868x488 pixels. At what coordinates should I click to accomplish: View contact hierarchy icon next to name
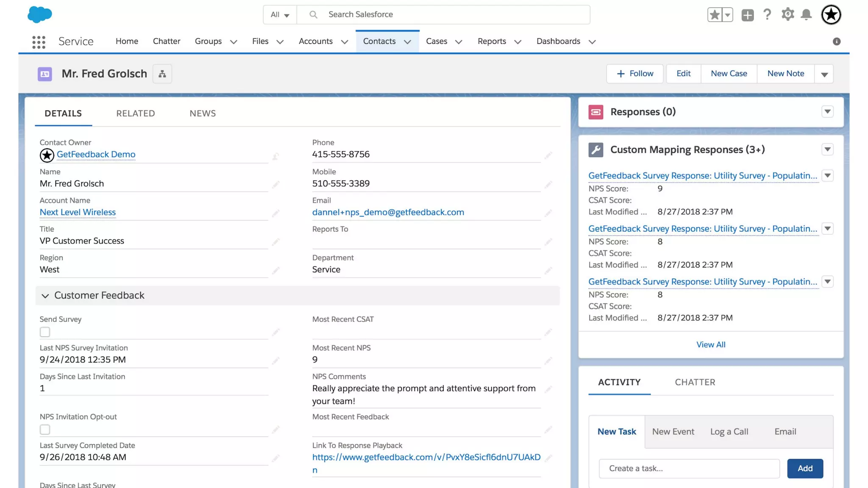(162, 74)
